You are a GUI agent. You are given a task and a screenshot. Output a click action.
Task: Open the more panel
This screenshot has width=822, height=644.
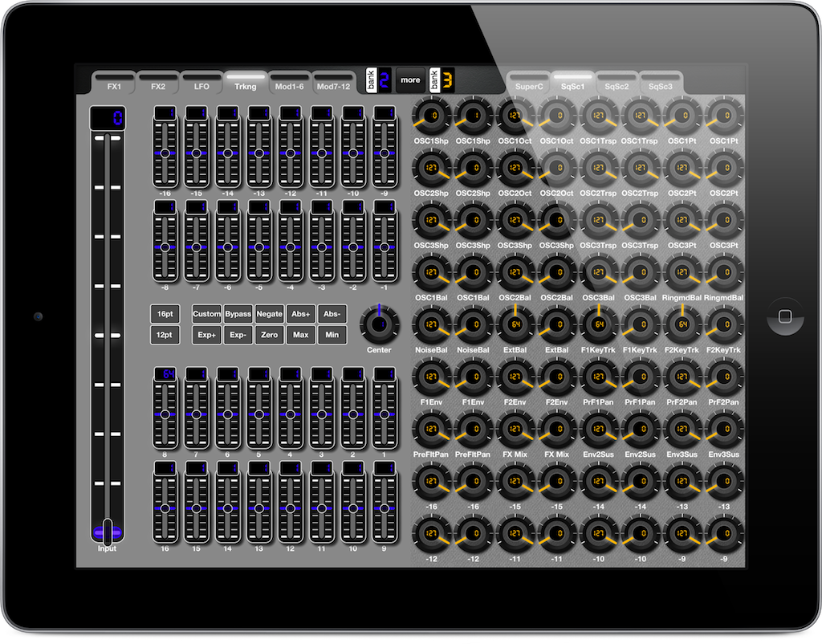[x=410, y=79]
